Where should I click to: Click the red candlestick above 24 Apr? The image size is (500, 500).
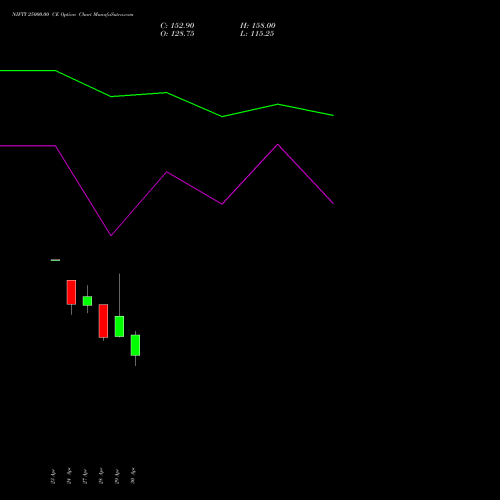[x=71, y=292]
